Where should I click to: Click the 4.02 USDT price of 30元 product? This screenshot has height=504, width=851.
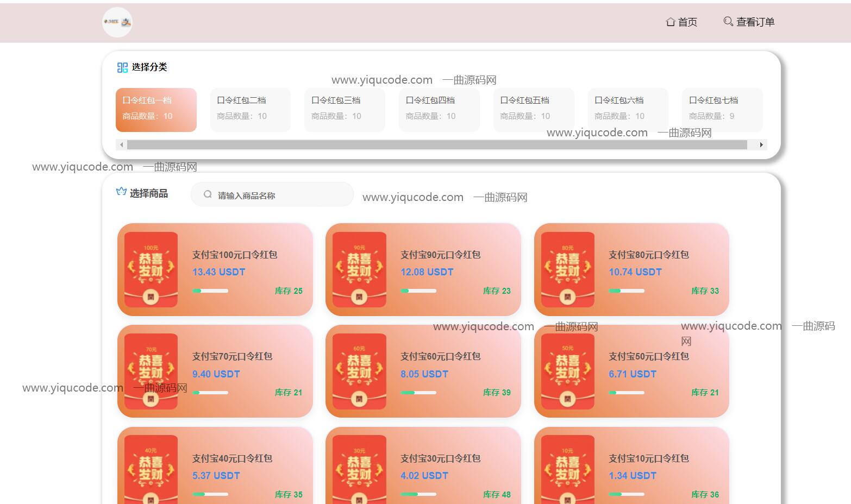click(x=424, y=476)
